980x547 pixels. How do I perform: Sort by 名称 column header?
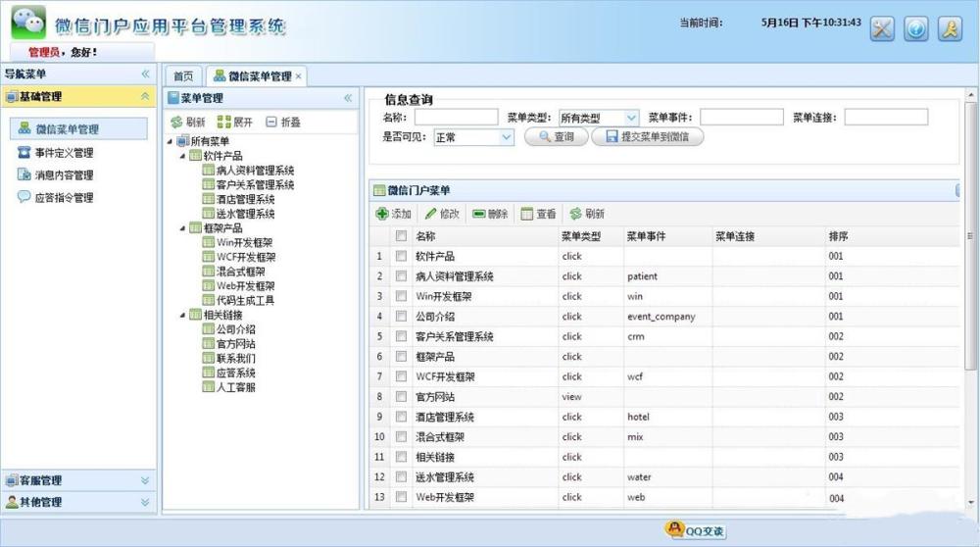(425, 236)
